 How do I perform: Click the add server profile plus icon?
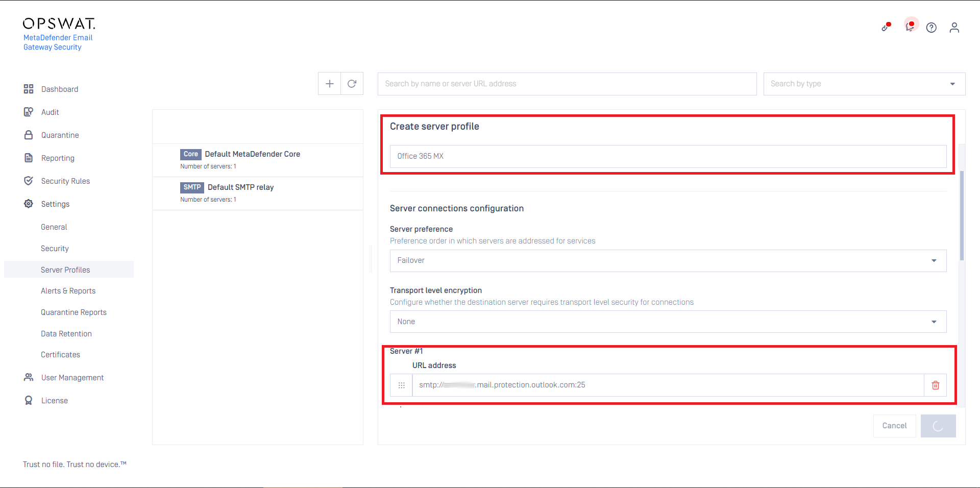(x=330, y=84)
